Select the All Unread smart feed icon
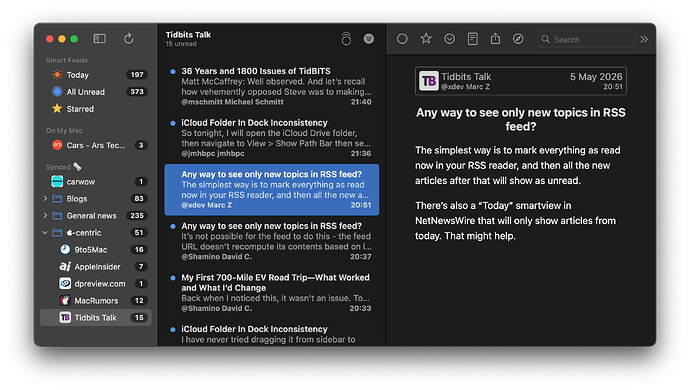Viewport: 690px width, 390px height. point(57,92)
